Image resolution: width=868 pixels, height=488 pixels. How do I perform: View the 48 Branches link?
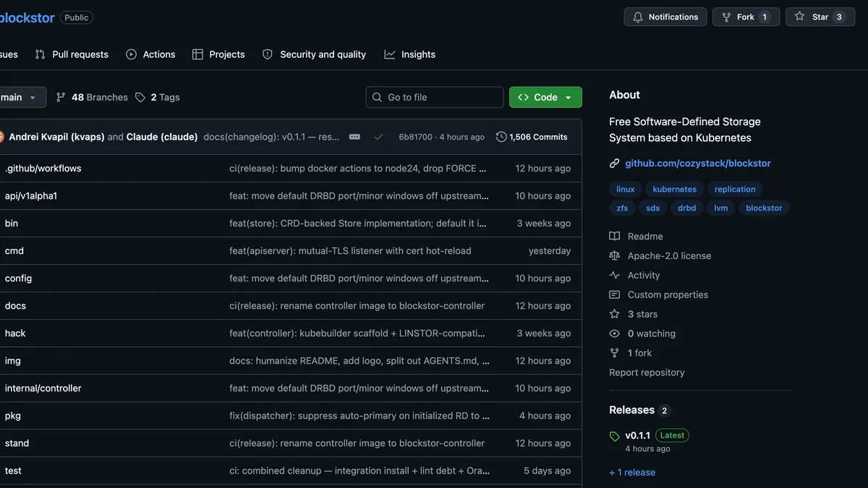pos(92,97)
